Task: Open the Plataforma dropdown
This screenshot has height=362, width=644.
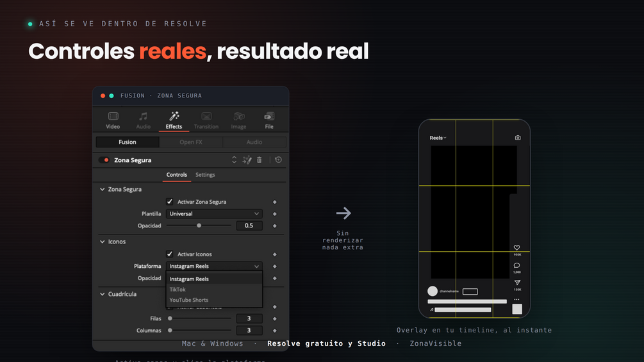Action: (214, 267)
